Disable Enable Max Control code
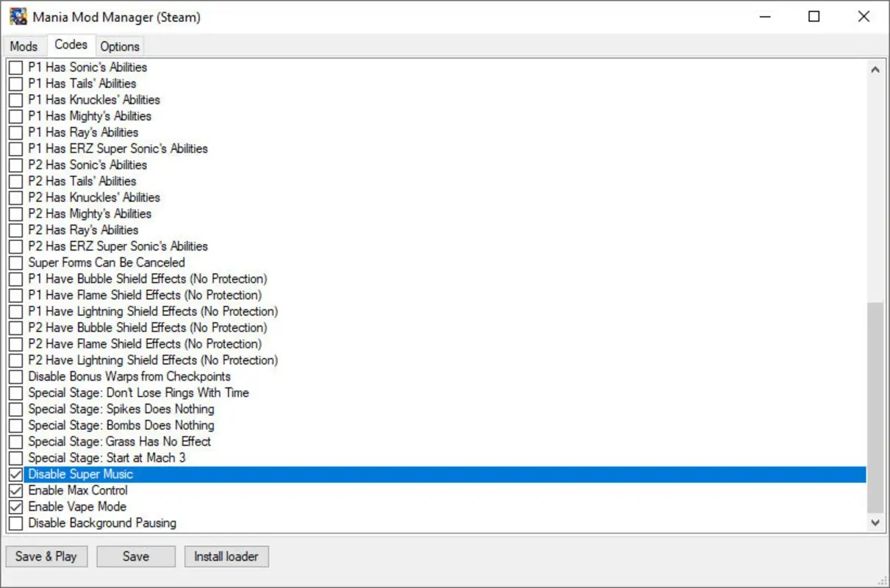This screenshot has width=890, height=588. tap(15, 490)
